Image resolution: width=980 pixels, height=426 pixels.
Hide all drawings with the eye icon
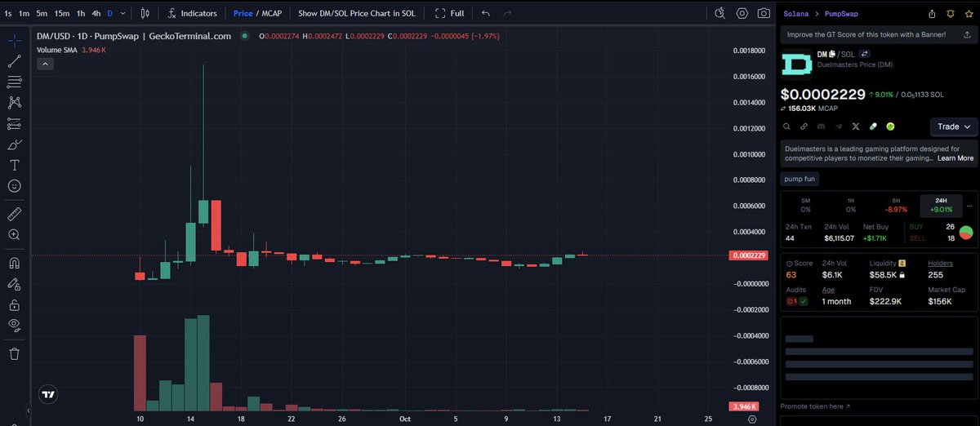pos(14,326)
